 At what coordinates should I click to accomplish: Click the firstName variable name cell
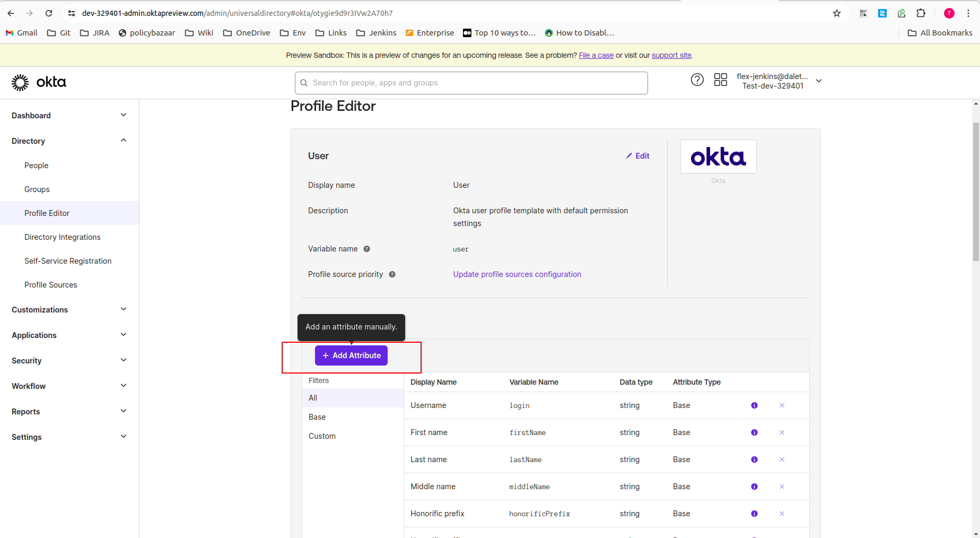[x=528, y=433]
